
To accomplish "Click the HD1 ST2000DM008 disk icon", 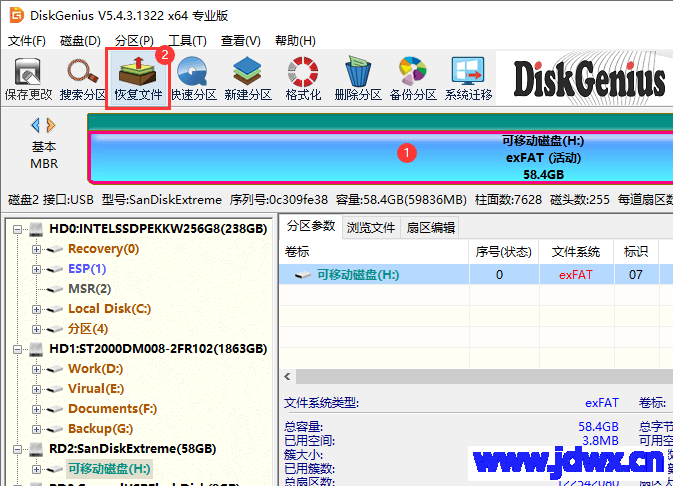I will tap(36, 349).
